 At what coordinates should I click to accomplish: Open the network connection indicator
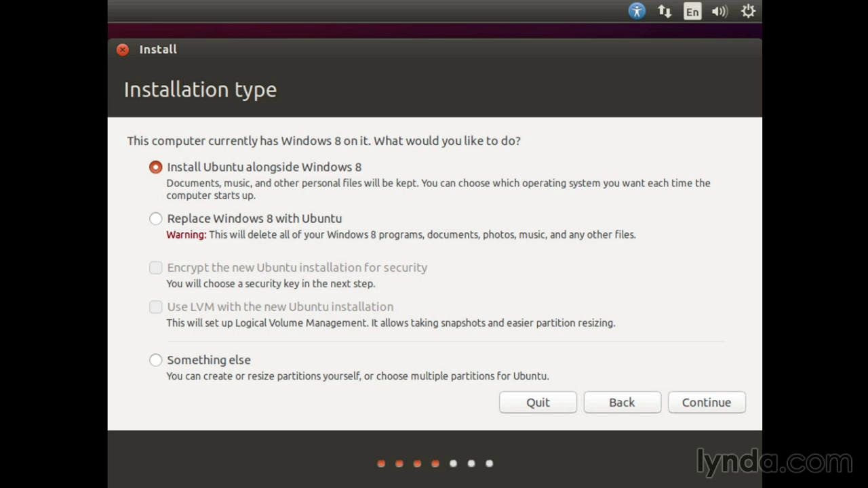click(x=665, y=12)
